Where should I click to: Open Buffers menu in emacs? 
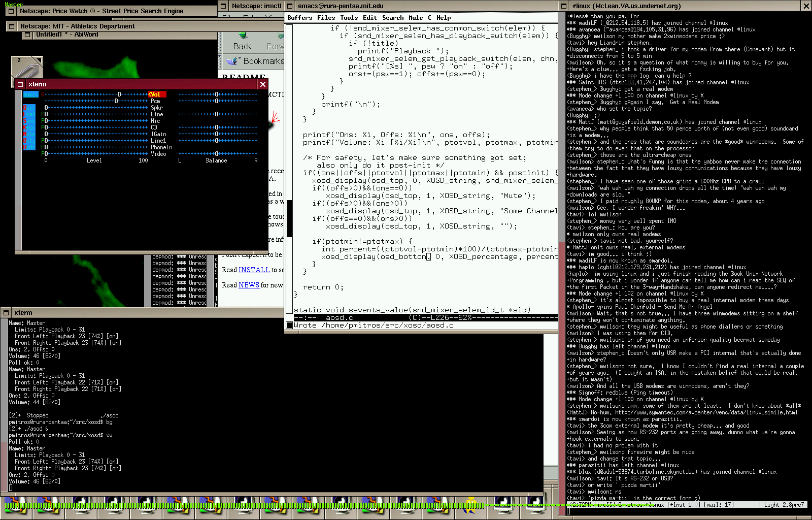click(x=300, y=18)
